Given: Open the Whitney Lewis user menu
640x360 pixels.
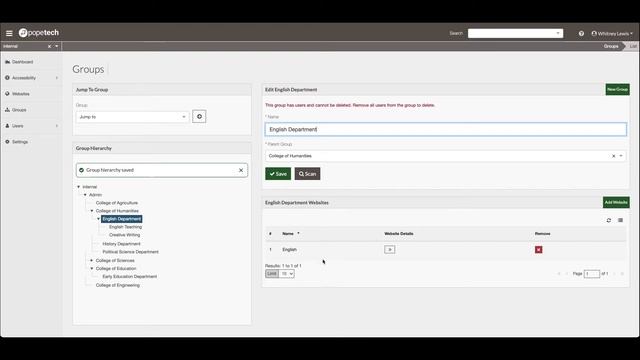Looking at the screenshot, I should coord(612,33).
